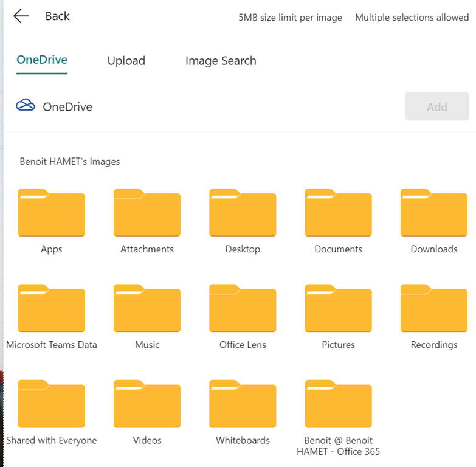Open the Apps folder

coord(52,213)
